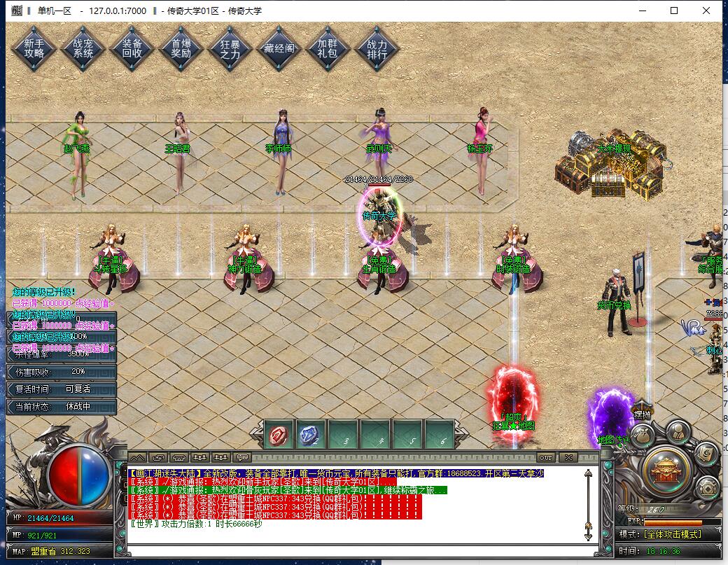Viewport: 728px width, 565px height.
Task: Collapse the 伤害吸收 20% status row arrow
Action: [12, 372]
